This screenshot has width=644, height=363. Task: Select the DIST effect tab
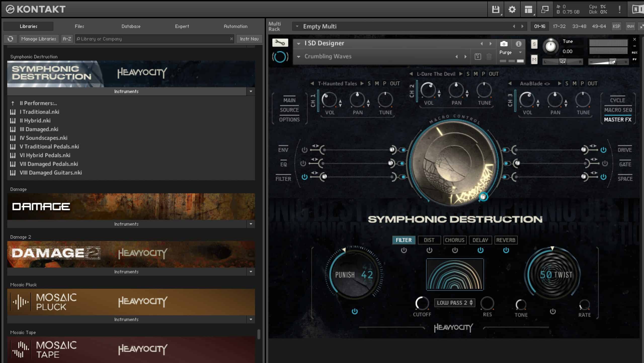(429, 240)
